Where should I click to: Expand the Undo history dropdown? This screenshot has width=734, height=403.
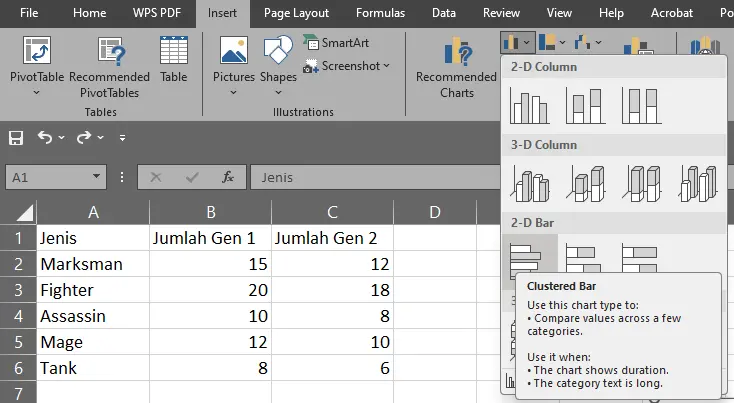click(x=61, y=138)
